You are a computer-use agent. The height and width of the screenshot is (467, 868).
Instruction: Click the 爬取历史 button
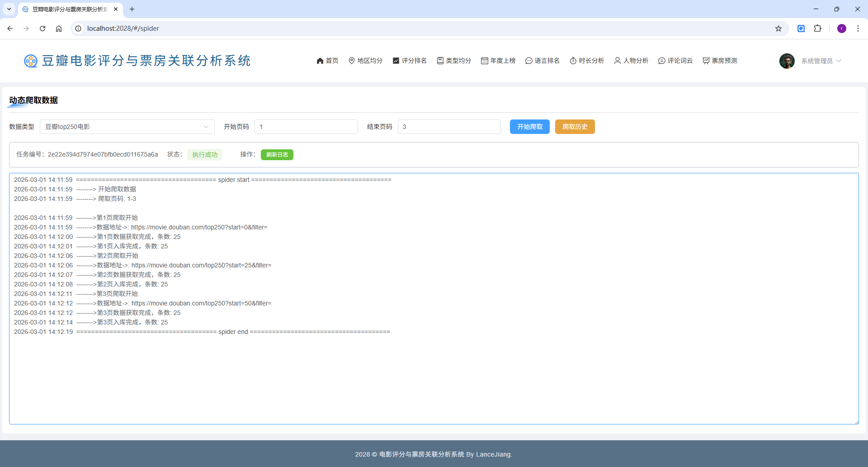[x=575, y=127]
